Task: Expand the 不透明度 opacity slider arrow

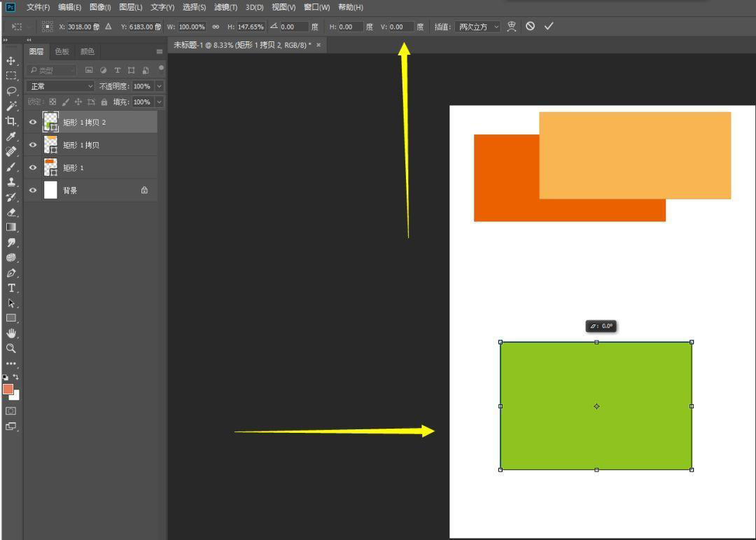Action: pos(159,86)
